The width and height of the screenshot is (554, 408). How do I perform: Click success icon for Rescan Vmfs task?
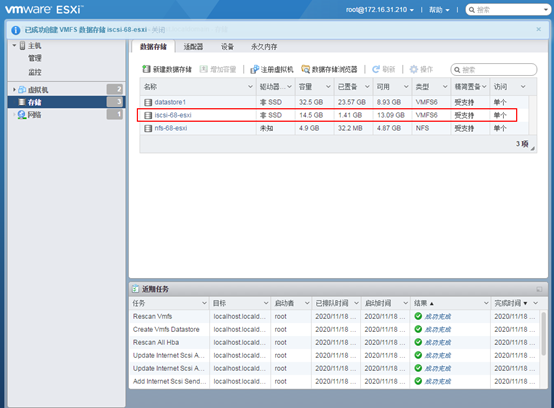click(418, 316)
